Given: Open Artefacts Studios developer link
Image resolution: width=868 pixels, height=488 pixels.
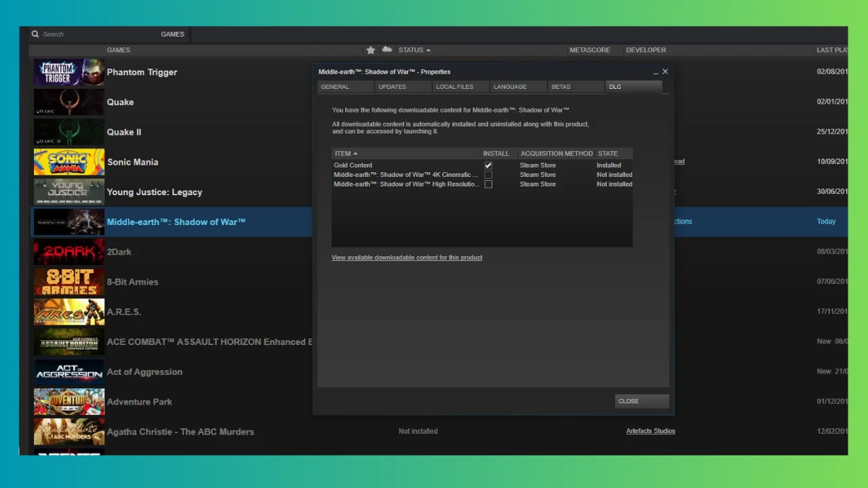Looking at the screenshot, I should pyautogui.click(x=651, y=431).
